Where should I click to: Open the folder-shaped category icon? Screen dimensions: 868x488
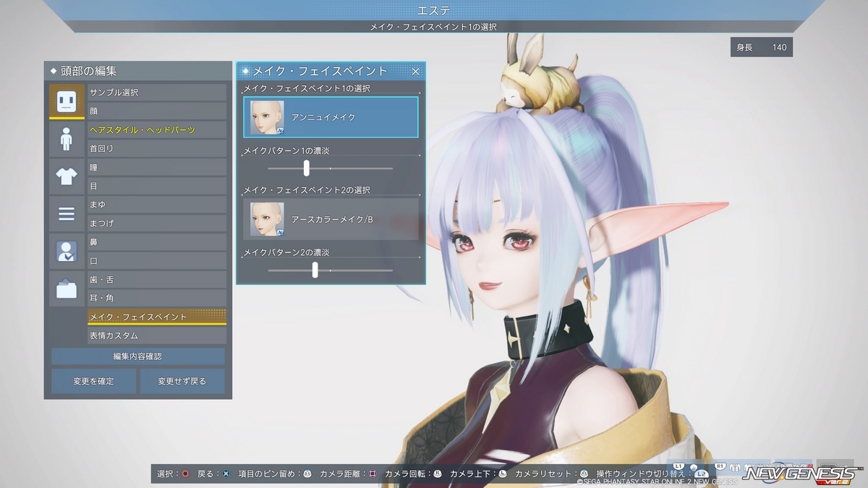67,288
